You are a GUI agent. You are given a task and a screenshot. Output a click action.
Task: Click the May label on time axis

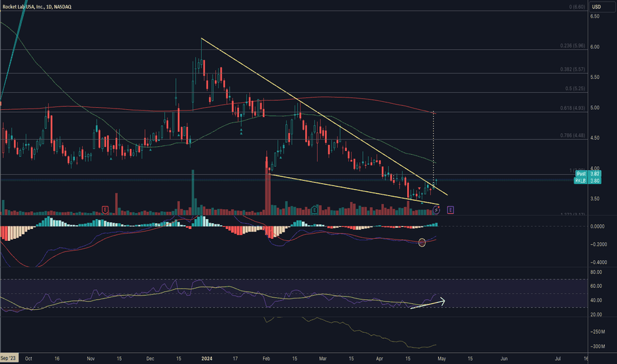[x=442, y=359]
